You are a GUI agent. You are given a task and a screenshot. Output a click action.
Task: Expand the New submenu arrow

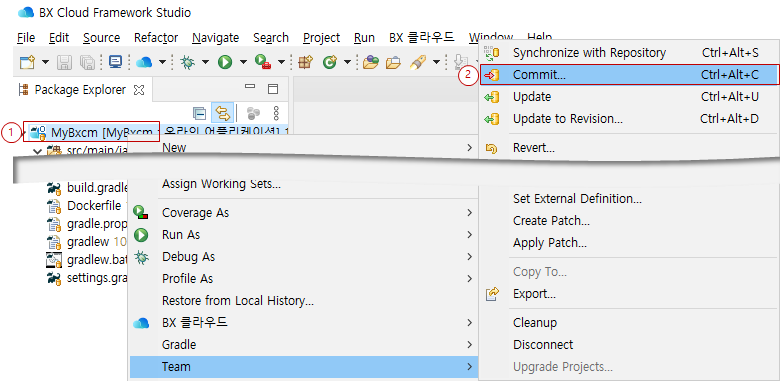pyautogui.click(x=470, y=148)
